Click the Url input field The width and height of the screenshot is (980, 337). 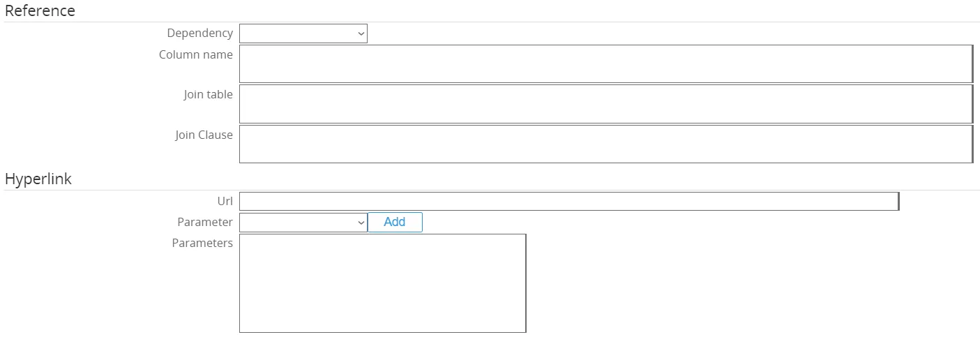[x=568, y=202]
